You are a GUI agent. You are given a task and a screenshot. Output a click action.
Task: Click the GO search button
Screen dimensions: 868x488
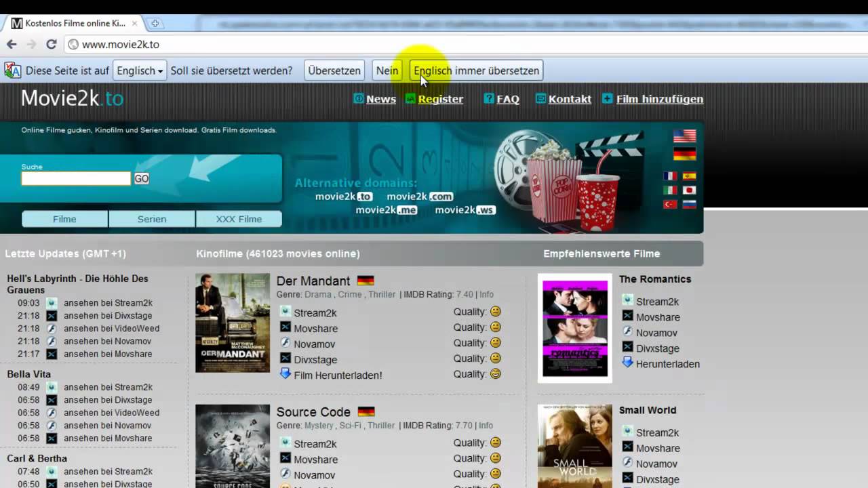click(141, 178)
